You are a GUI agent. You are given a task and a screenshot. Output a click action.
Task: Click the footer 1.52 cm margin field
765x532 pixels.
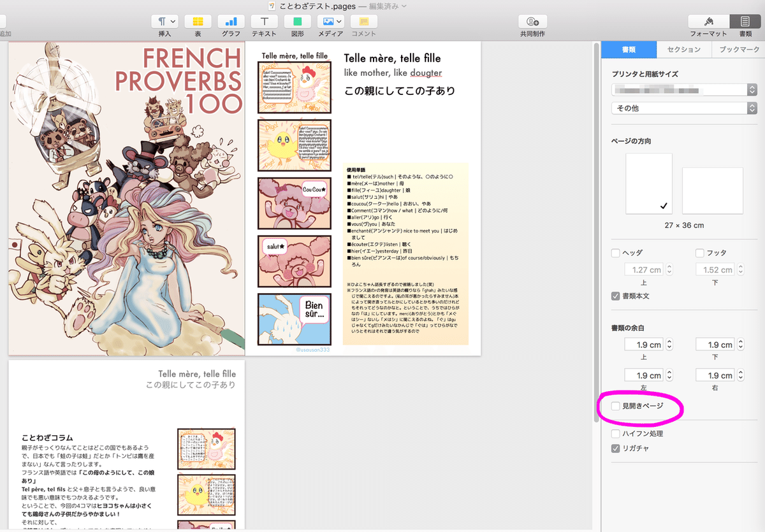pos(716,270)
